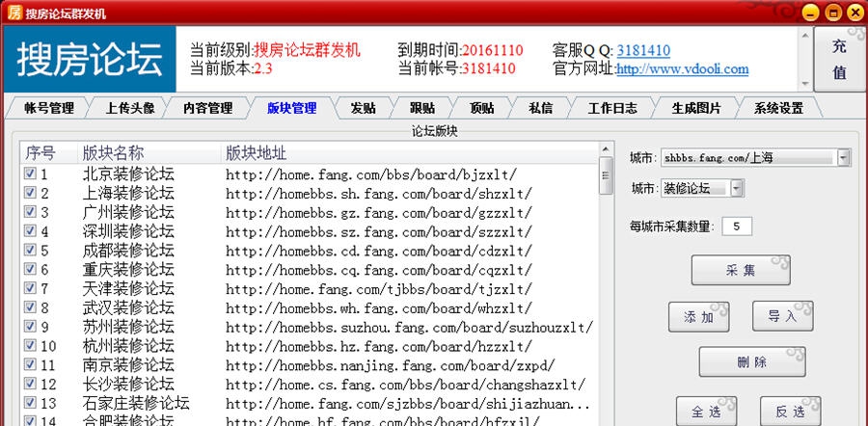Toggle checkbox for row 3 广州装修论坛
Viewport: 868px width, 426px height.
(x=30, y=212)
